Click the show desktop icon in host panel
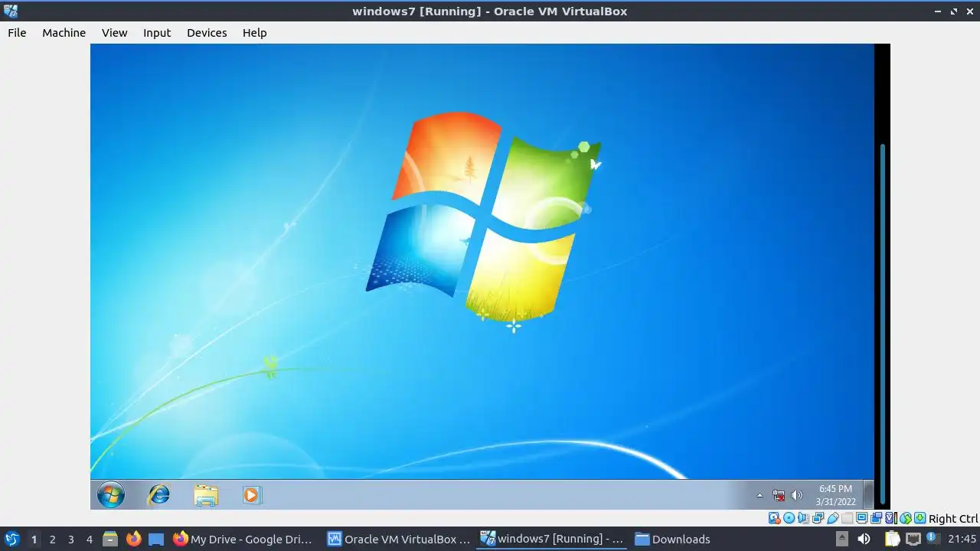The width and height of the screenshot is (980, 551). coord(156,539)
